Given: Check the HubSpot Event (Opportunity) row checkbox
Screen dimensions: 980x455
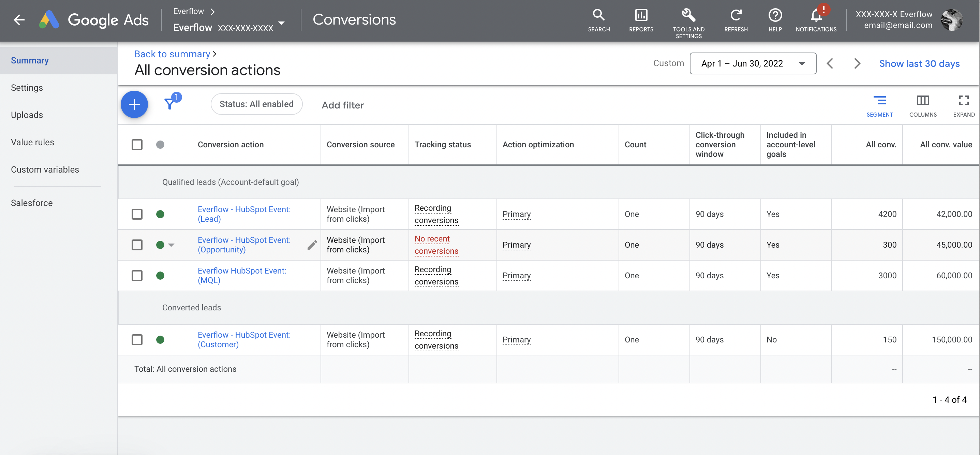Looking at the screenshot, I should point(137,245).
